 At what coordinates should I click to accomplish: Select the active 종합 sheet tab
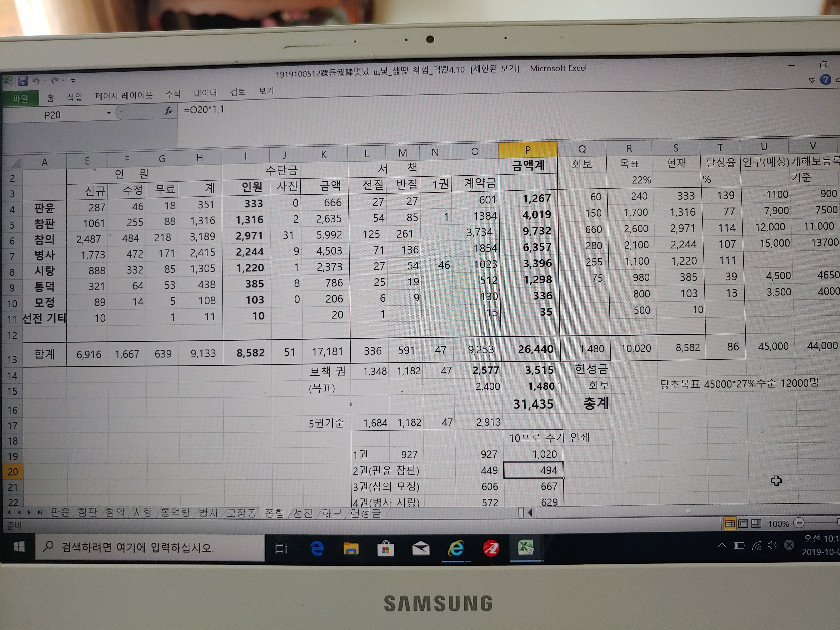[274, 513]
